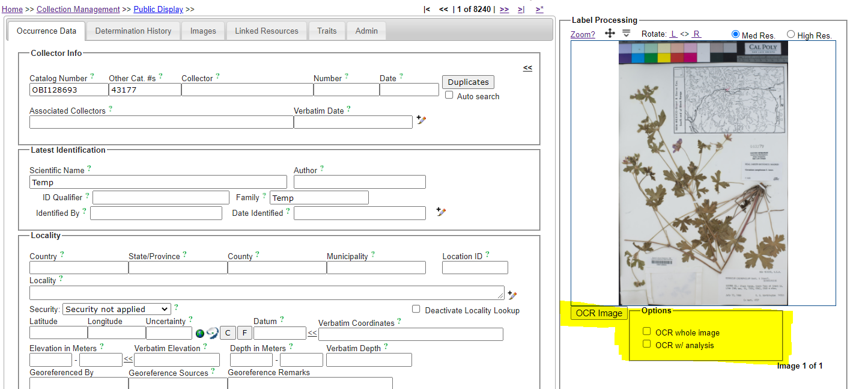868x389 pixels.
Task: Show help for Municipality
Action: tap(372, 255)
